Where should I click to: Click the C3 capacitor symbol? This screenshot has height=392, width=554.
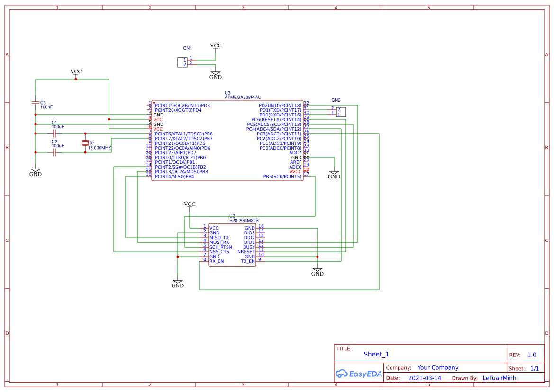[x=36, y=102]
